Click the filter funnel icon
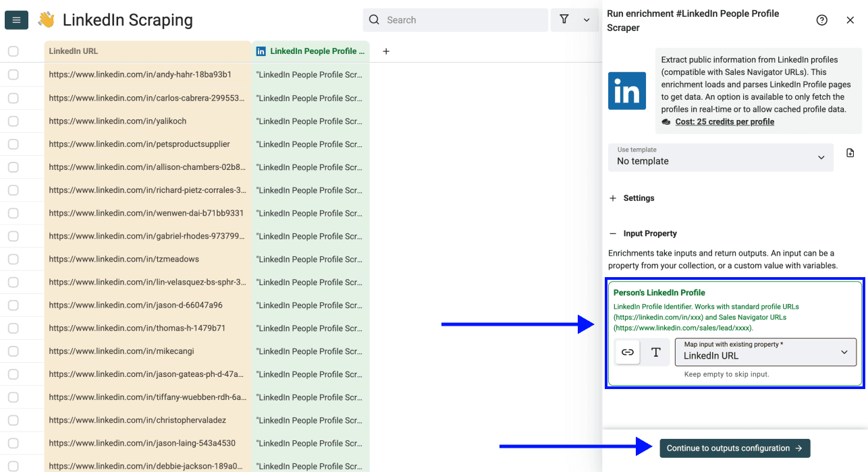Screen dimensions: 868x472 tap(564, 20)
